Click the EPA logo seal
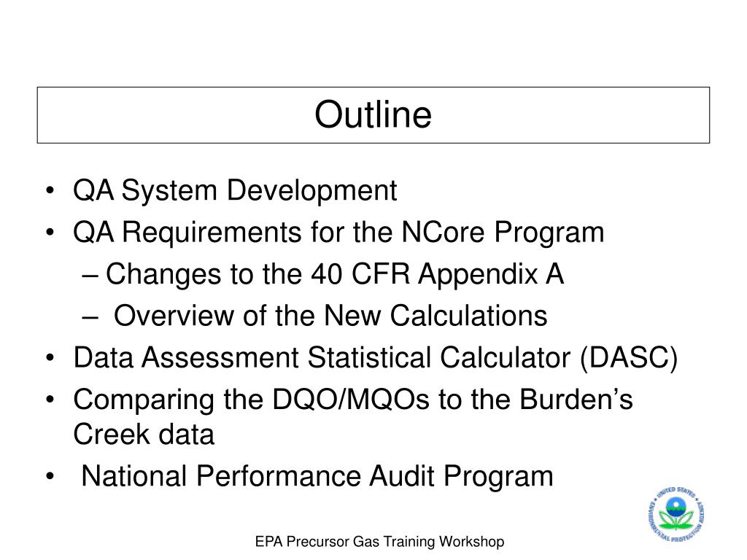Viewport: 747px width, 560px height. (676, 514)
